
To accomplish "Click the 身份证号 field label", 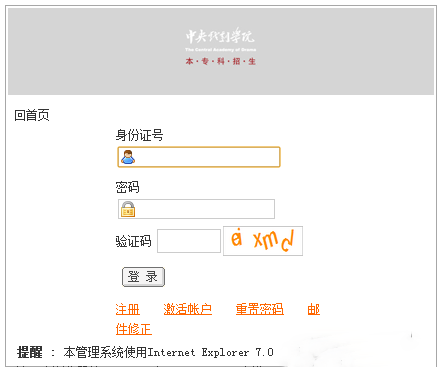I will tap(139, 135).
